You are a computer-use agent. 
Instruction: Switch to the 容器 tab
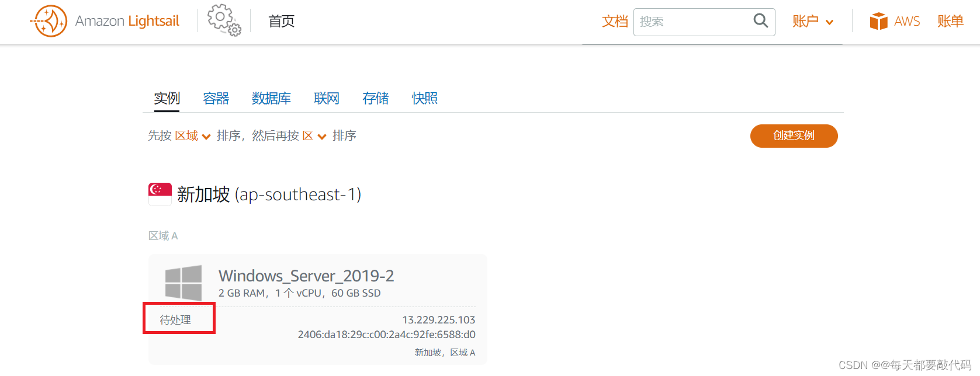tap(216, 98)
